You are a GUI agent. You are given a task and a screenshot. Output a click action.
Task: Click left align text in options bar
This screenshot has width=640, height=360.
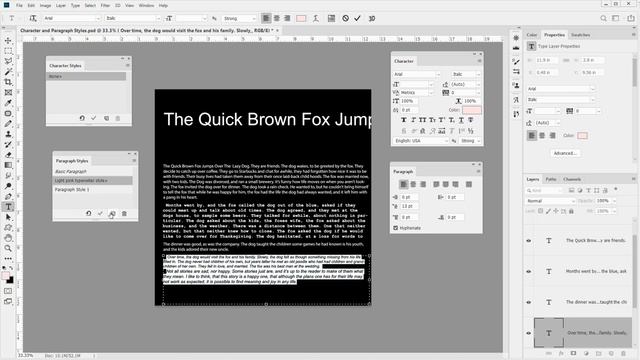click(x=266, y=18)
